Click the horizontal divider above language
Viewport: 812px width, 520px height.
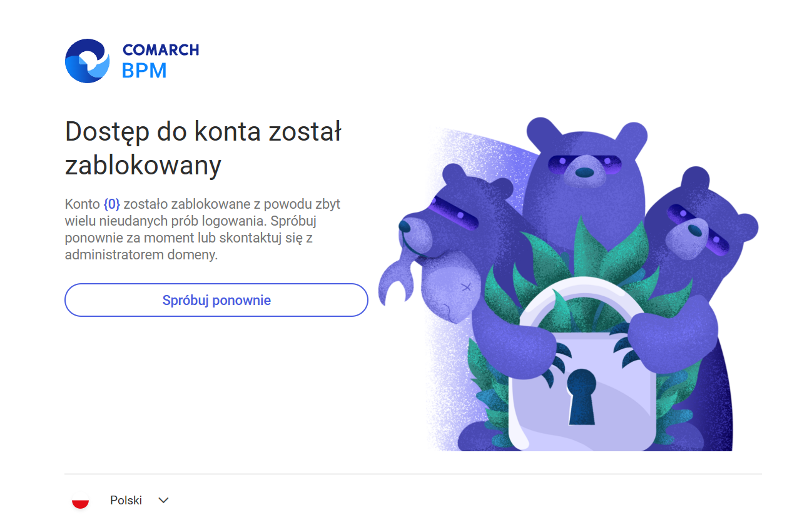pyautogui.click(x=413, y=474)
